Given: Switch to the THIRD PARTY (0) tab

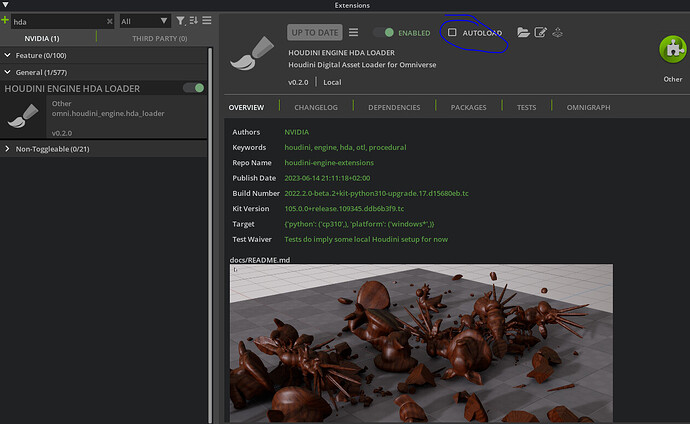Looking at the screenshot, I should (x=159, y=38).
